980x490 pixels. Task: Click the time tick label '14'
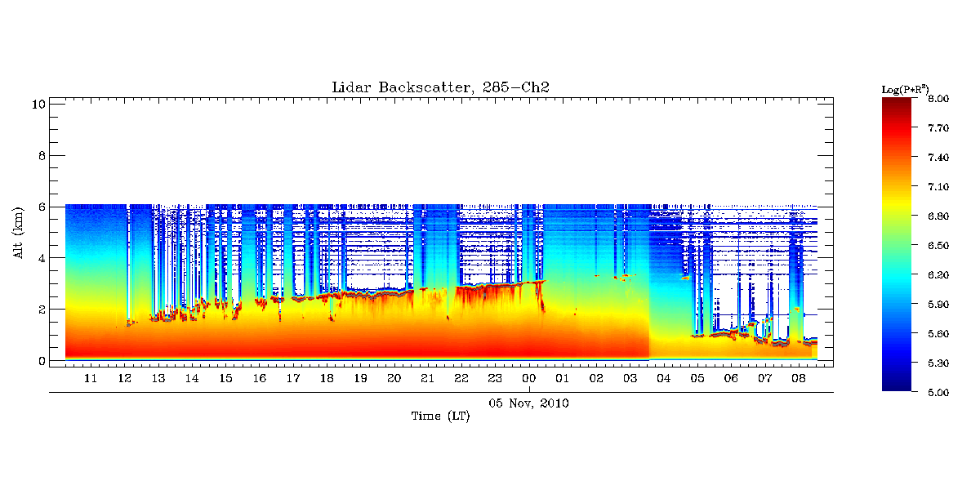(x=192, y=379)
